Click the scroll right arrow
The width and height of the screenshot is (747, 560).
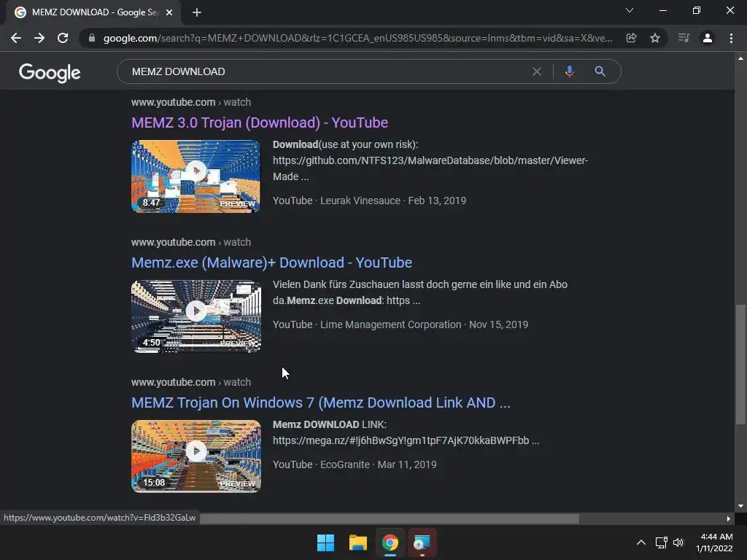(729, 518)
